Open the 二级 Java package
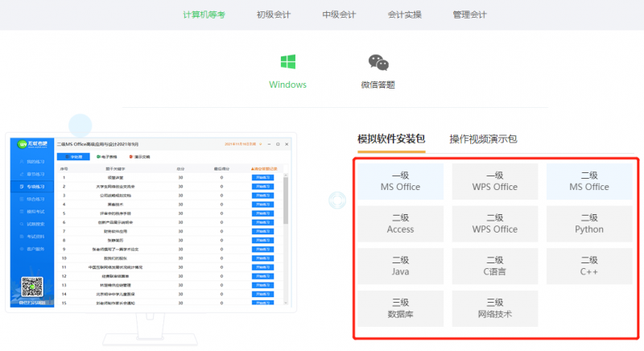The width and height of the screenshot is (644, 351). point(400,266)
